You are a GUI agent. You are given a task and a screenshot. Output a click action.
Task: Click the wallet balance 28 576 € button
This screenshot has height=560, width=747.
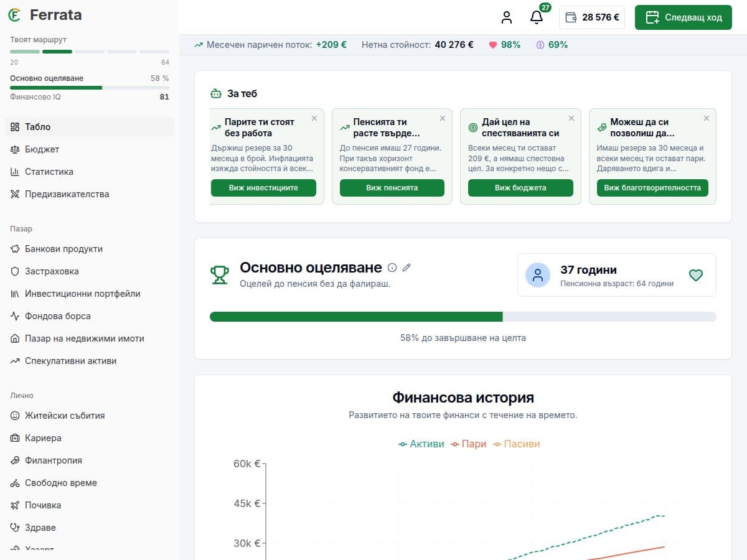click(592, 17)
